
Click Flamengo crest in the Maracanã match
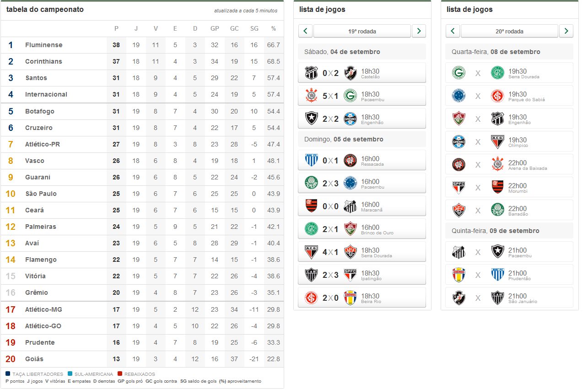coord(311,206)
